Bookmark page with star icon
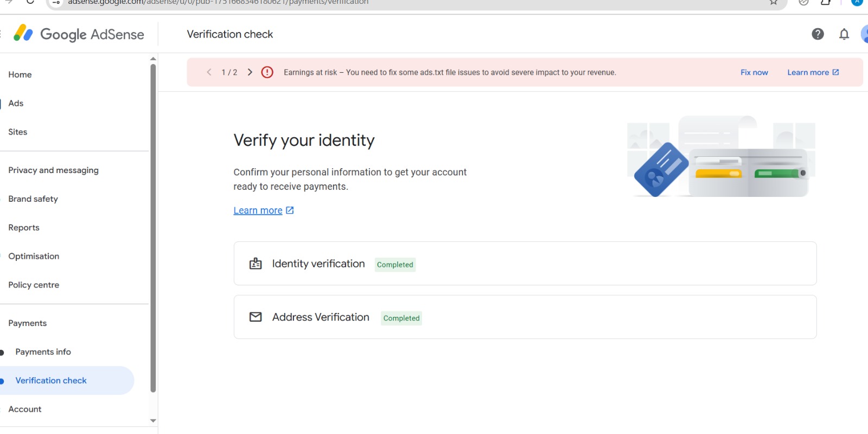 tap(774, 3)
